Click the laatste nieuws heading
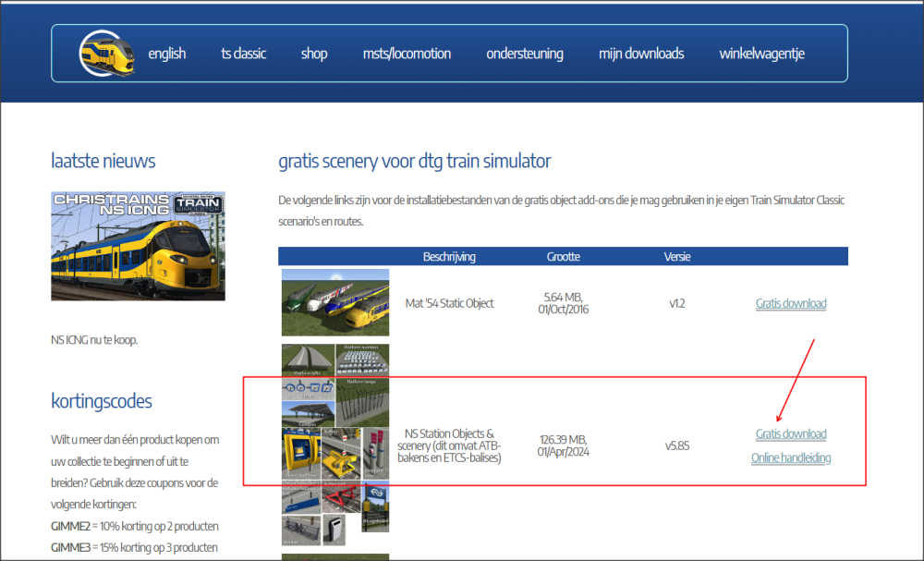 point(103,162)
